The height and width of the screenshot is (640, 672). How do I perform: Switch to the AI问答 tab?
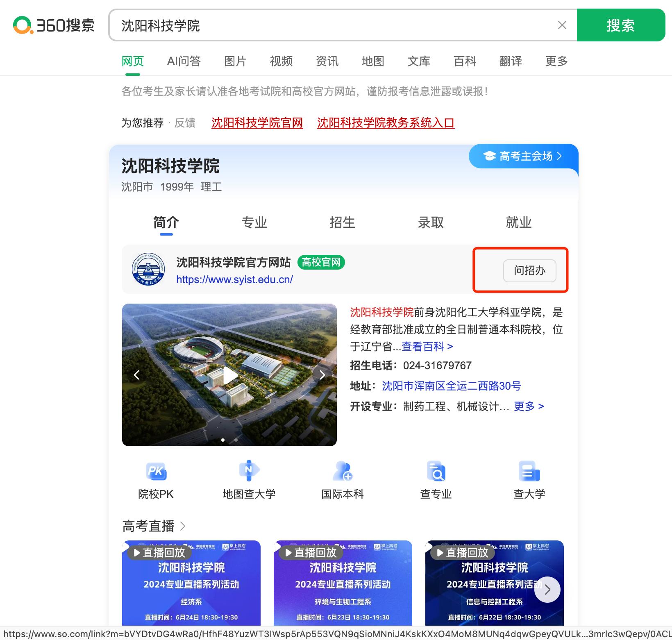click(x=184, y=61)
